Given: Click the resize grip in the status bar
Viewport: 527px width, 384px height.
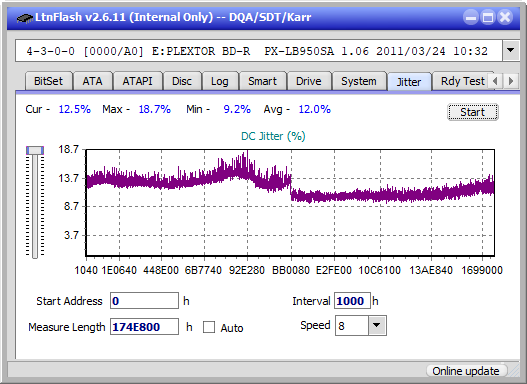Looking at the screenshot, I should tap(513, 371).
